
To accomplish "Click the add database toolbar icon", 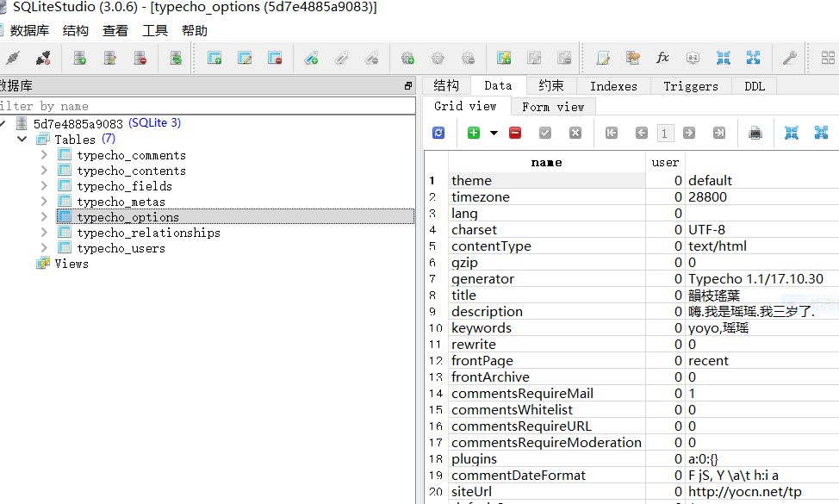I will (x=79, y=58).
